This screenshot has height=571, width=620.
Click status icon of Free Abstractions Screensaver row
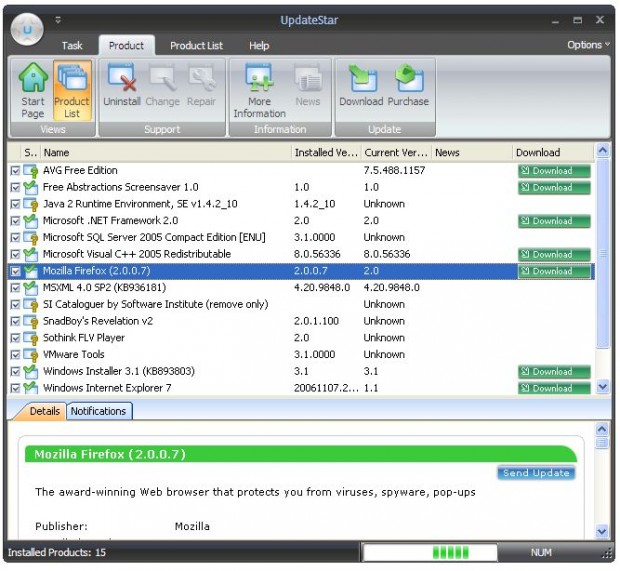[30, 187]
